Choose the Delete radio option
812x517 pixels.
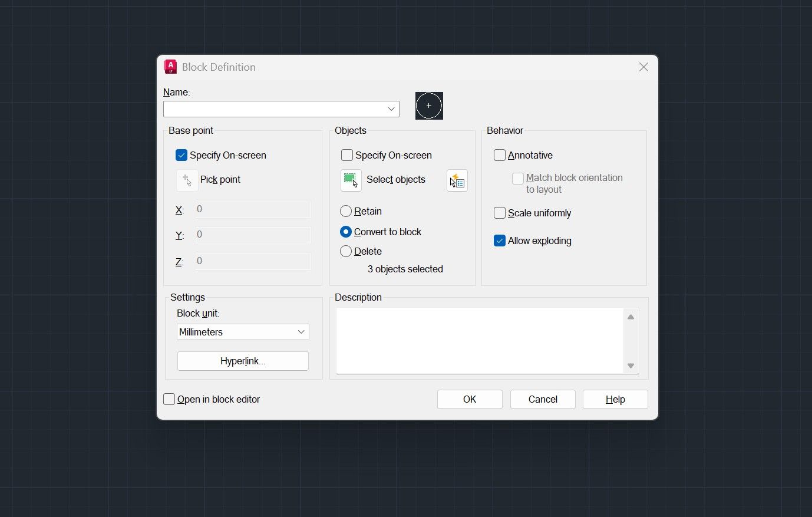[x=346, y=251]
